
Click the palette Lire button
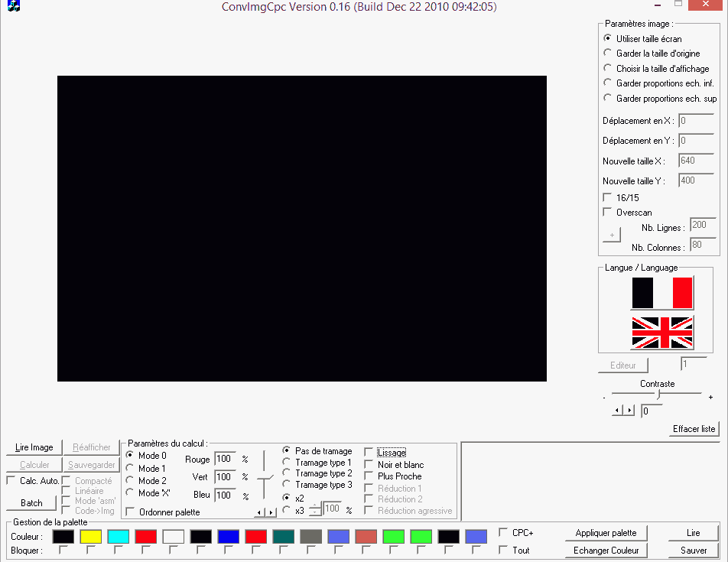click(694, 533)
